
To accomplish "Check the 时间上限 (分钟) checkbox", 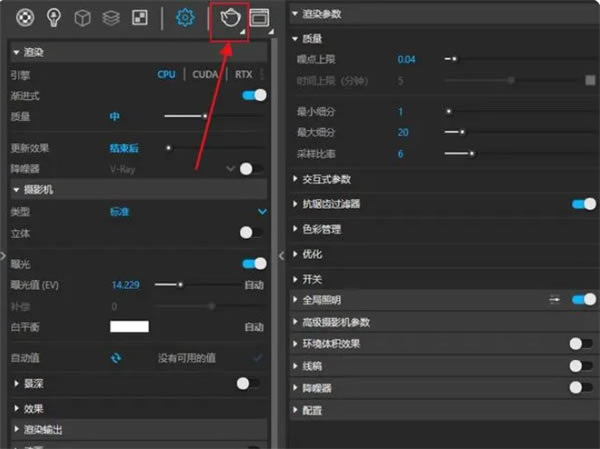I will pos(590,80).
